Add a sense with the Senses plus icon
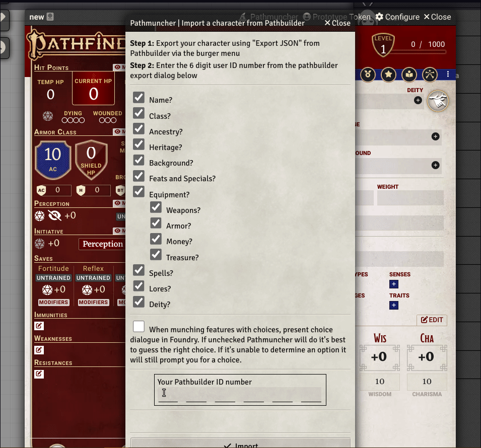The width and height of the screenshot is (481, 448). pyautogui.click(x=394, y=284)
